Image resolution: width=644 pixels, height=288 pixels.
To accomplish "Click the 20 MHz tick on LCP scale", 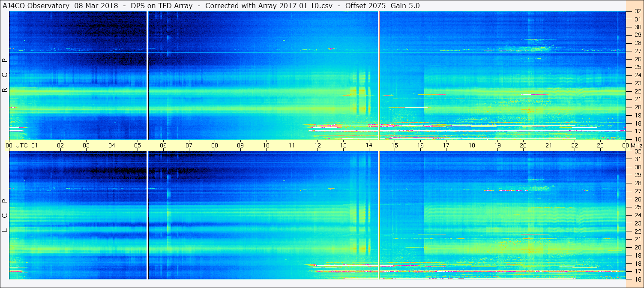I will point(637,247).
